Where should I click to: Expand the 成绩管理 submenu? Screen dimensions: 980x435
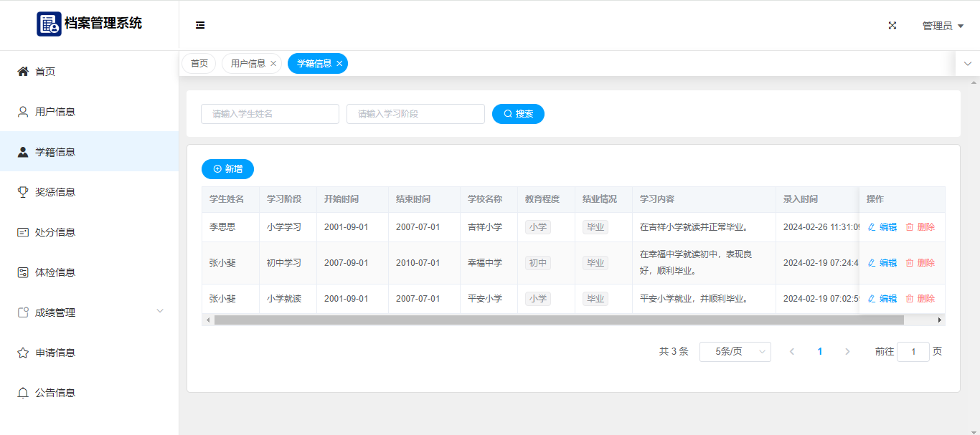pyautogui.click(x=160, y=311)
